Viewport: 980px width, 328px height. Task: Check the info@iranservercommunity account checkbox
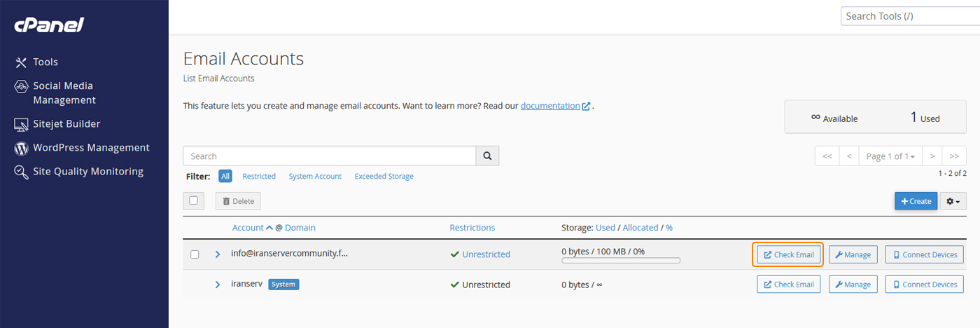[x=195, y=254]
